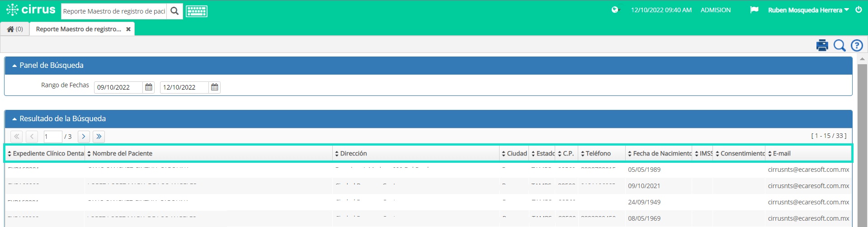Sort by Expediente Clínico Dental column

point(45,154)
